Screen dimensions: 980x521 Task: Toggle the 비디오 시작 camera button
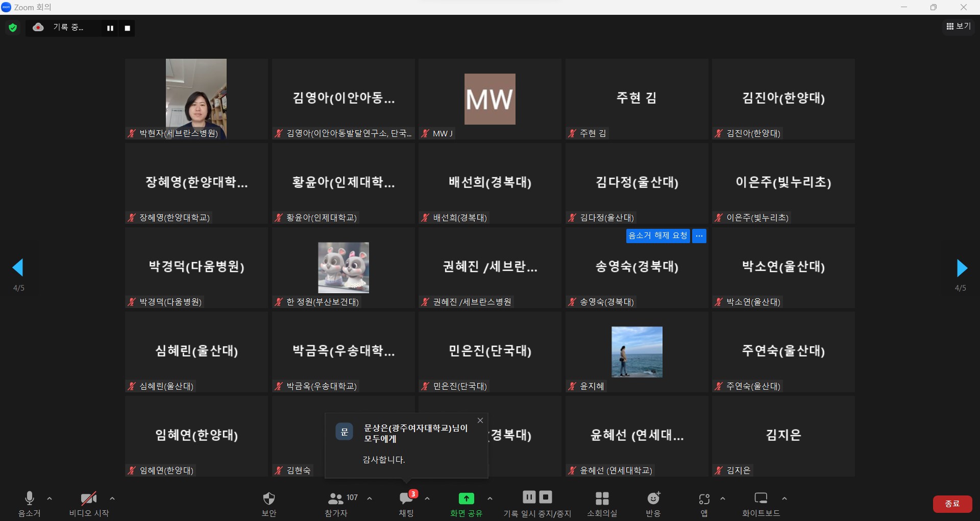coord(89,503)
